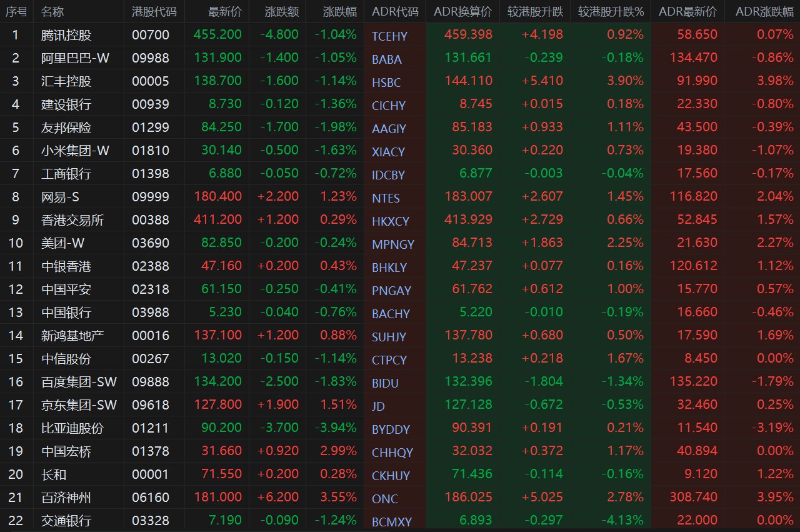Click the ADR code BHKLY
Screen dimensions: 800x532
click(389, 268)
